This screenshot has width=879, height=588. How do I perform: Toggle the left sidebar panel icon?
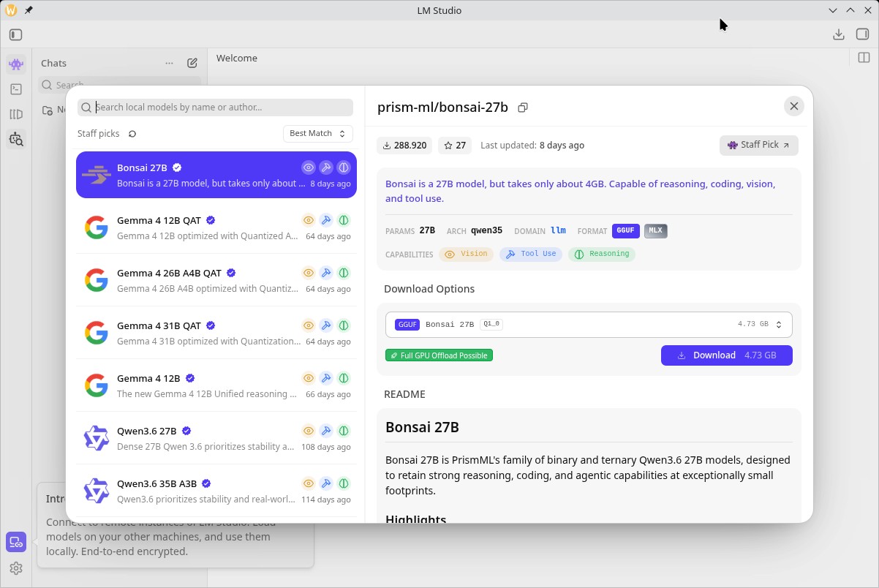pyautogui.click(x=16, y=34)
